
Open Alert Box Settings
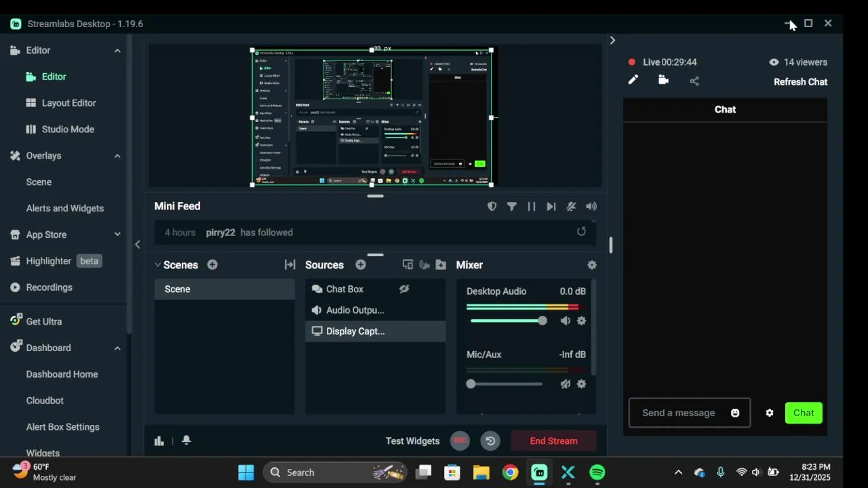tap(62, 427)
